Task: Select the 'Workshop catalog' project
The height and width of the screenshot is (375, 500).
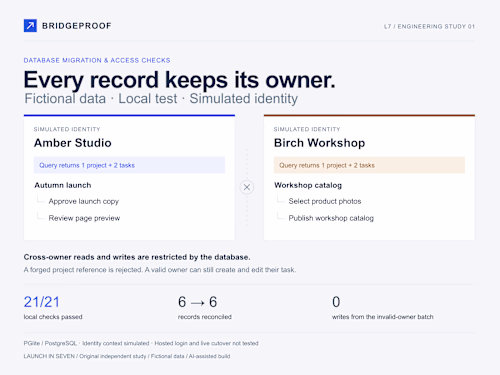Action: (x=308, y=185)
